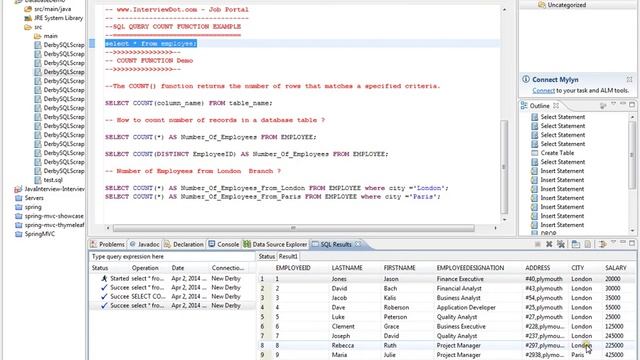Select the Started select history entry

click(173, 278)
